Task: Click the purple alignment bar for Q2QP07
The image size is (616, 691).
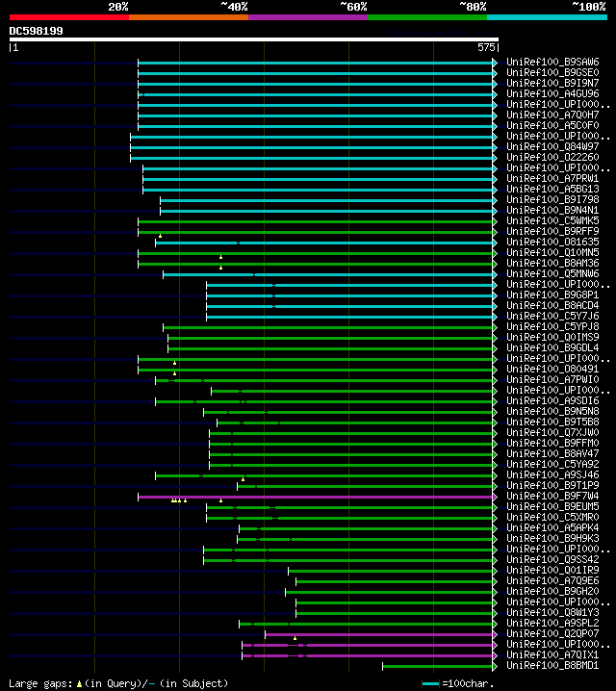Action: click(x=379, y=634)
